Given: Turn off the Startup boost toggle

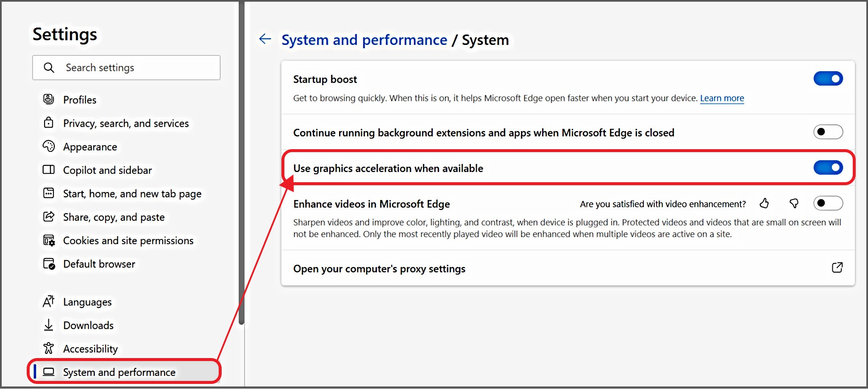Looking at the screenshot, I should tap(828, 79).
